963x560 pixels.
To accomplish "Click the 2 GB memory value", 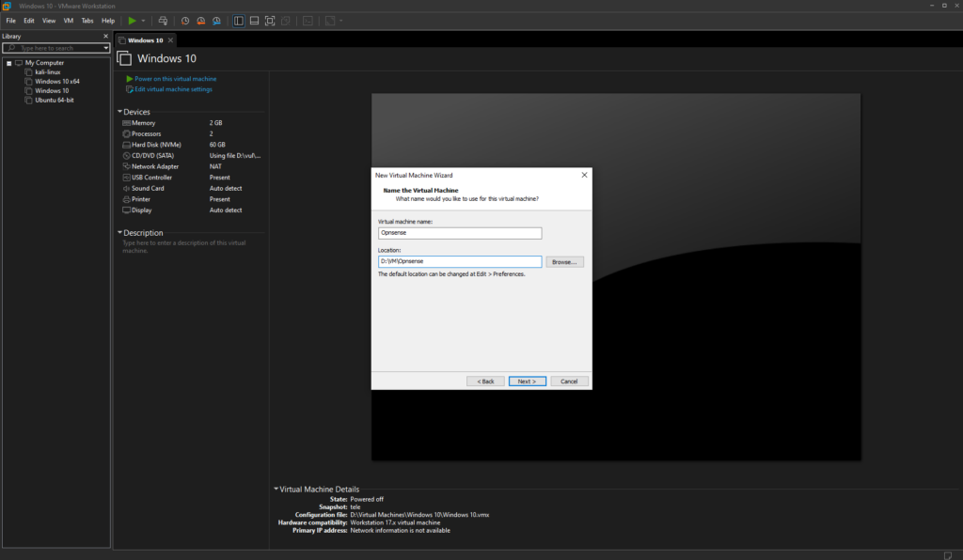I will coord(215,123).
